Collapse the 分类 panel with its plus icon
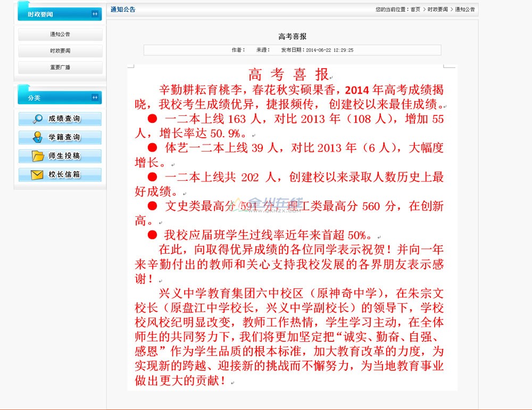The height and width of the screenshot is (410, 532). point(95,98)
